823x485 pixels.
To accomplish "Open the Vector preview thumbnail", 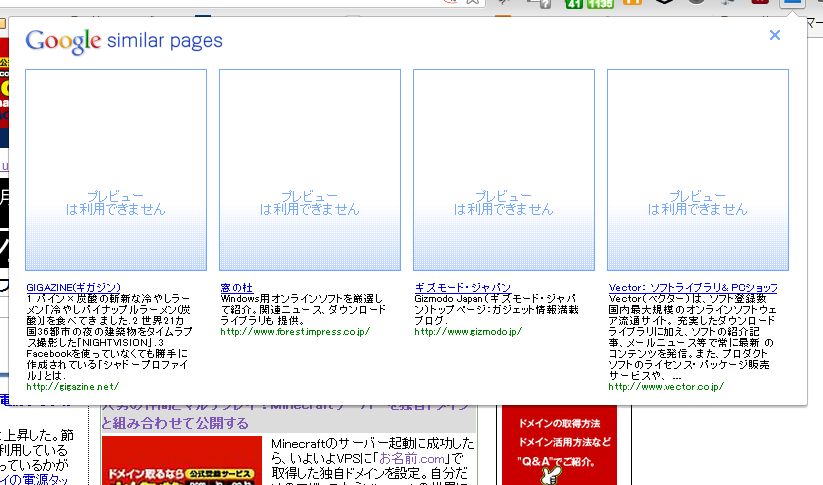I will click(x=698, y=170).
